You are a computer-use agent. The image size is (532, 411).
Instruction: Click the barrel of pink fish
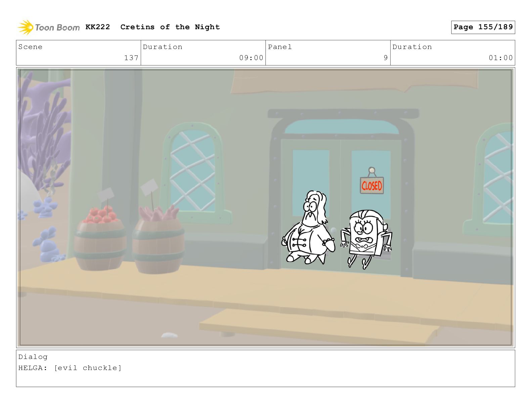159,239
